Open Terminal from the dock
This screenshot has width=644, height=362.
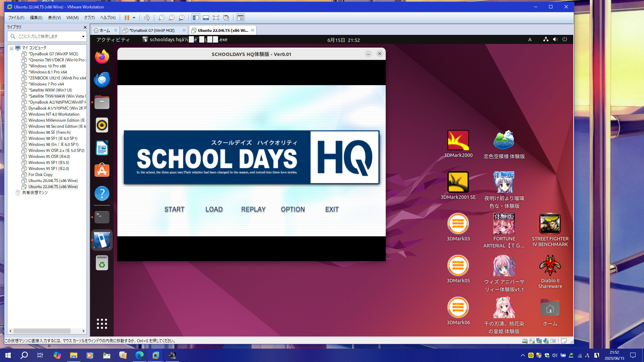tap(102, 217)
